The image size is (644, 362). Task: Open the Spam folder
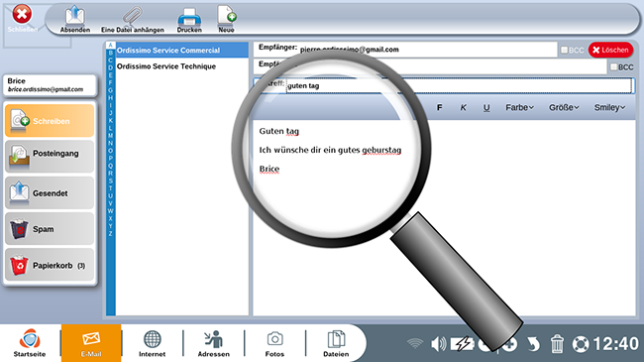click(50, 229)
